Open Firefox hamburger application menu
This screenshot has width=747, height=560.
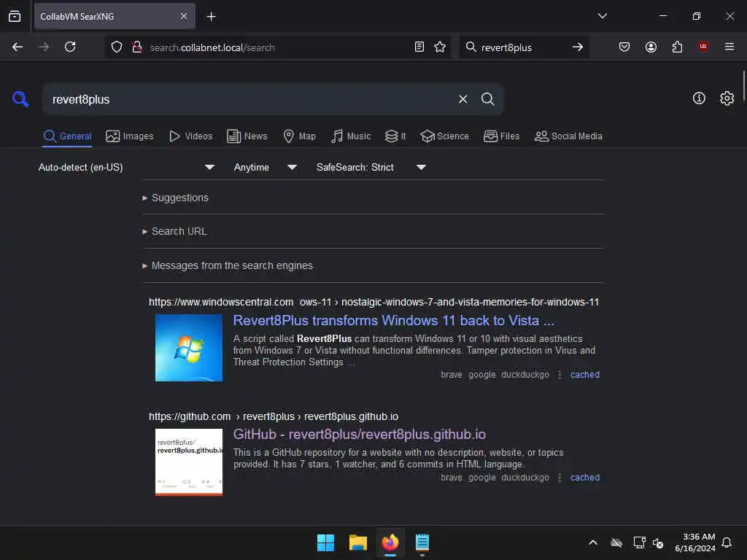(729, 47)
